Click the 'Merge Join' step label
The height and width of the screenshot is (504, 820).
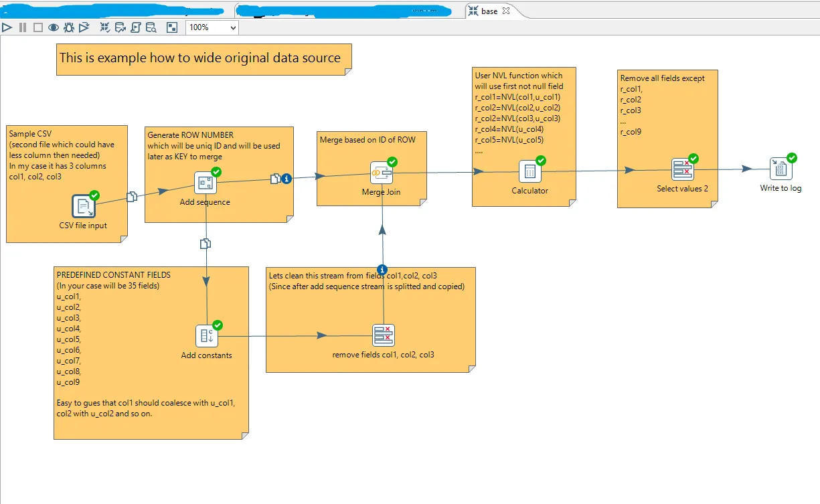382,193
